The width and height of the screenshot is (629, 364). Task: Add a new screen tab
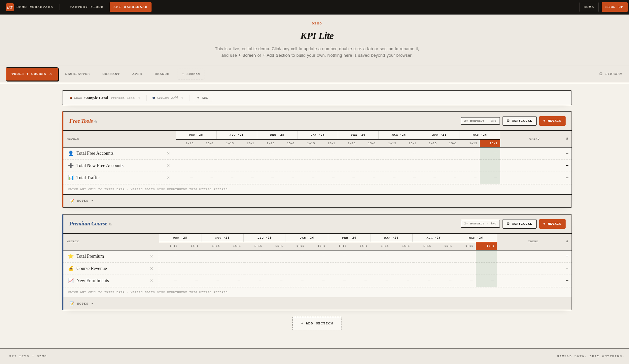[191, 74]
